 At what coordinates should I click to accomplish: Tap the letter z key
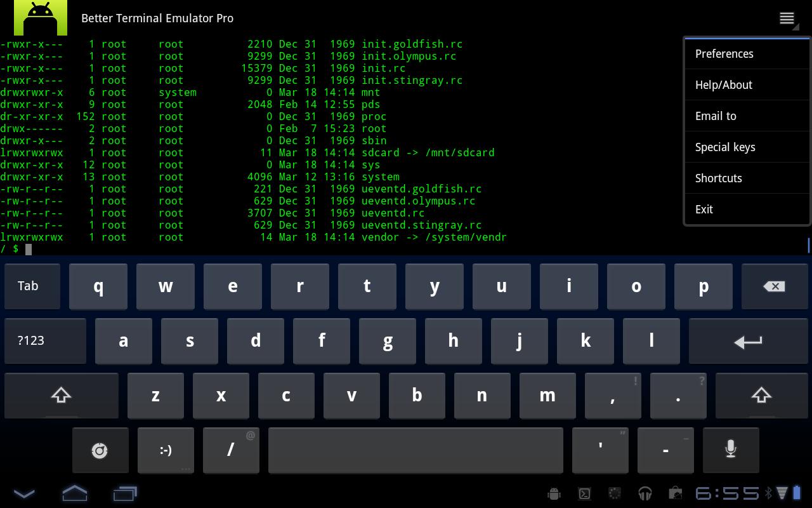tap(155, 396)
